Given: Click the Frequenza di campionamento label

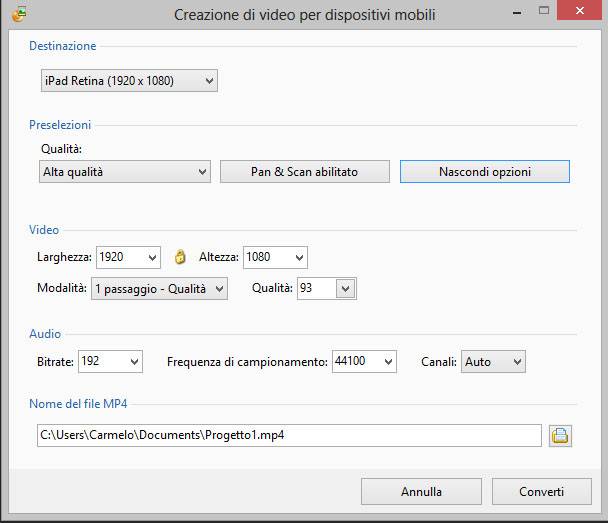Looking at the screenshot, I should coord(247,362).
